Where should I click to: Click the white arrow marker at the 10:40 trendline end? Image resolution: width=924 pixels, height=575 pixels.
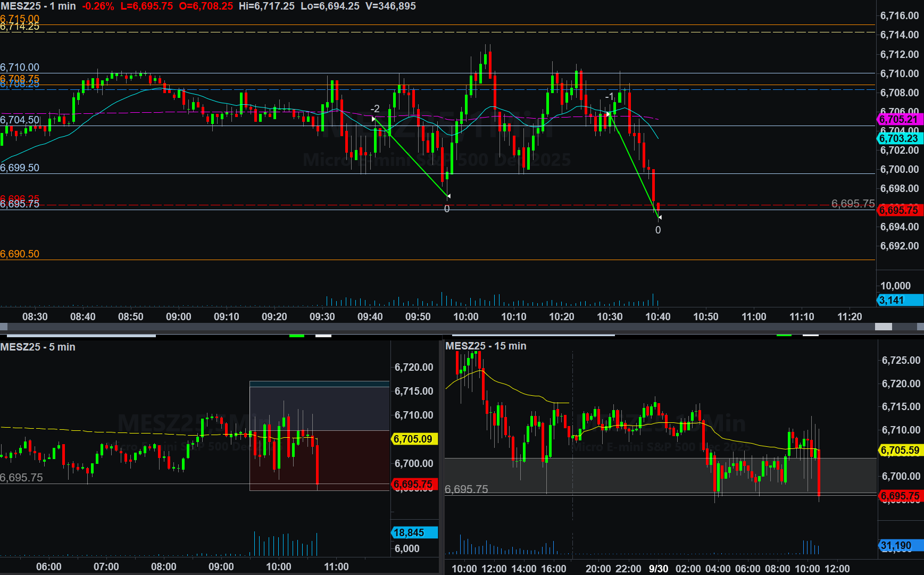pyautogui.click(x=660, y=217)
